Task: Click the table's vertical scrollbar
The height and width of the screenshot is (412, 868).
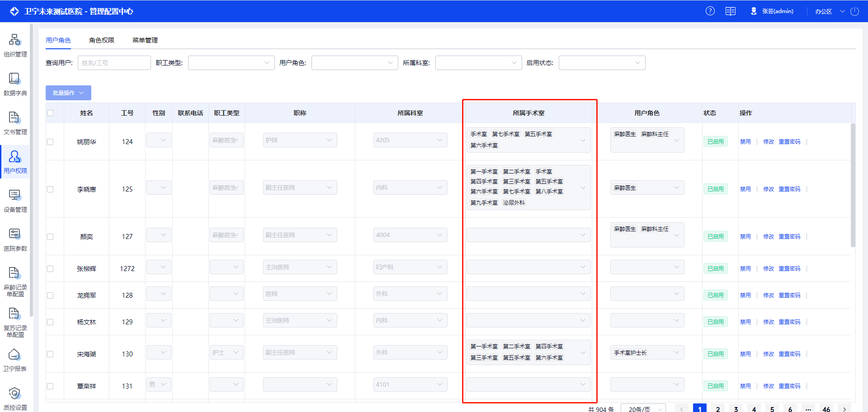Action: [x=853, y=185]
